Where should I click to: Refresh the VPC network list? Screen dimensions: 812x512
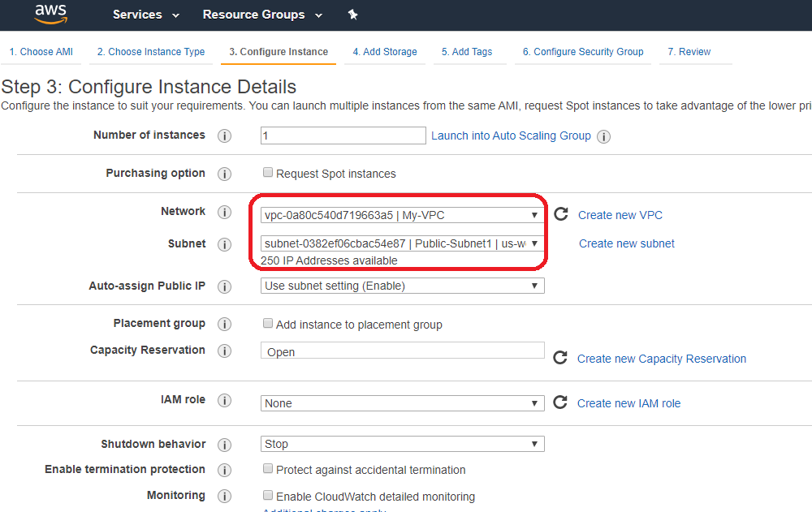click(559, 214)
